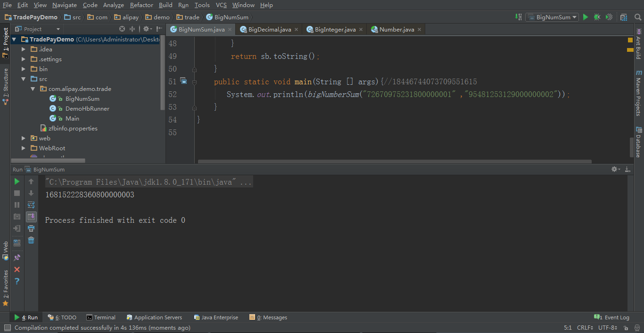
Task: Open the Refactor menu
Action: click(x=141, y=5)
